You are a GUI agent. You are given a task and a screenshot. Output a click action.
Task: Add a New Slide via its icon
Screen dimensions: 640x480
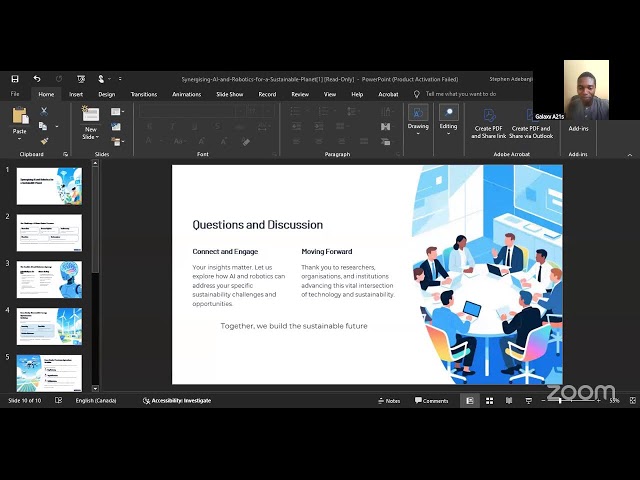91,114
